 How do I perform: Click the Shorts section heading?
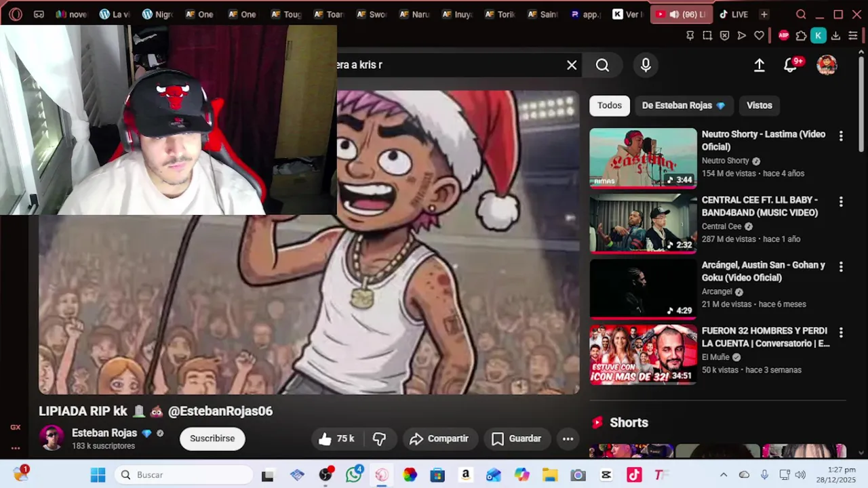click(x=629, y=422)
